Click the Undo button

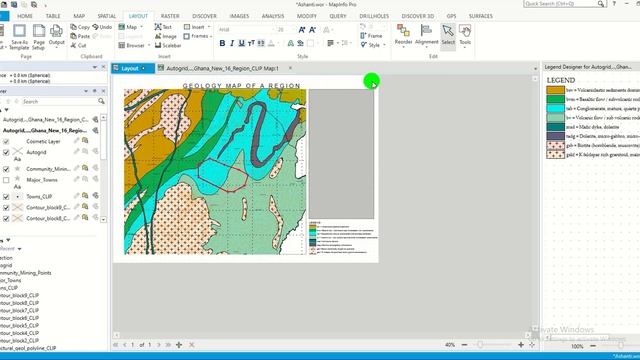[x=102, y=27]
